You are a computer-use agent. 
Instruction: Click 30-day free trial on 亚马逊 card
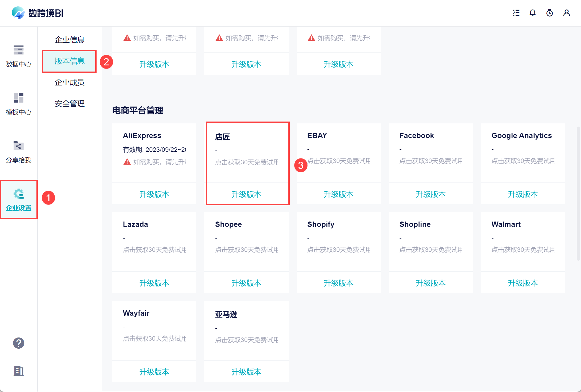(x=246, y=340)
